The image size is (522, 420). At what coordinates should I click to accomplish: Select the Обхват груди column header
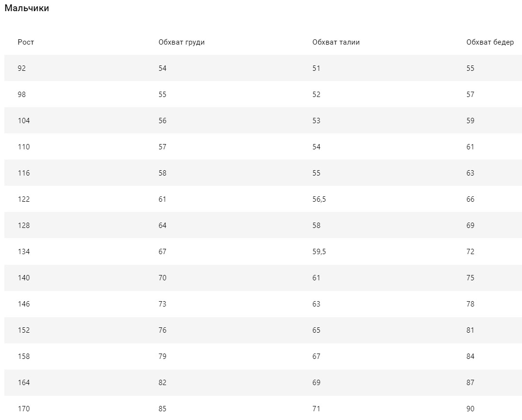[181, 42]
